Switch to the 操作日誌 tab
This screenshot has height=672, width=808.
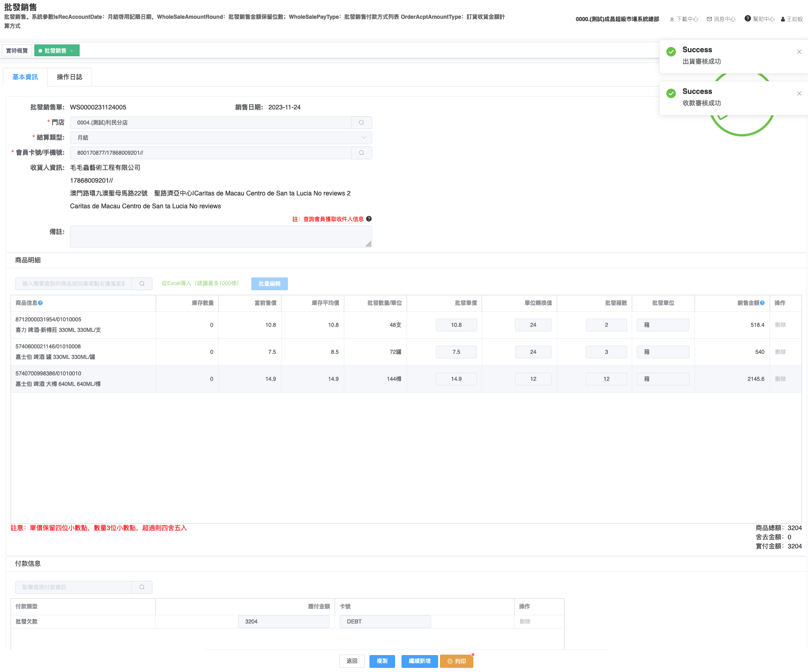pyautogui.click(x=70, y=77)
